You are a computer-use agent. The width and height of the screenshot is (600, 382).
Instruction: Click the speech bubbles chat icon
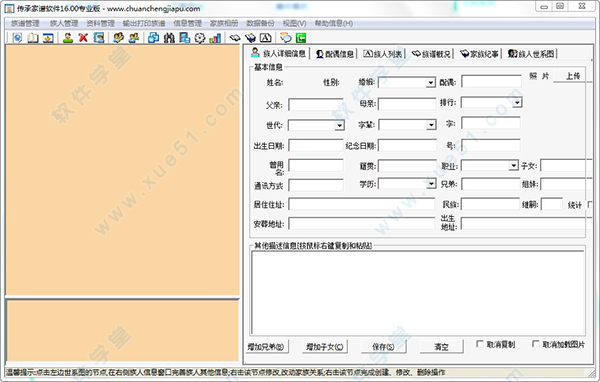[285, 38]
